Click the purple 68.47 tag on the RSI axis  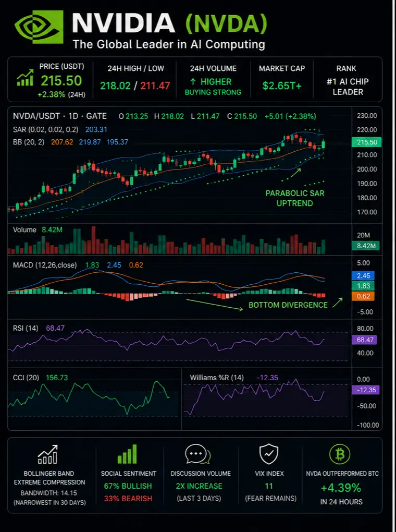364,340
